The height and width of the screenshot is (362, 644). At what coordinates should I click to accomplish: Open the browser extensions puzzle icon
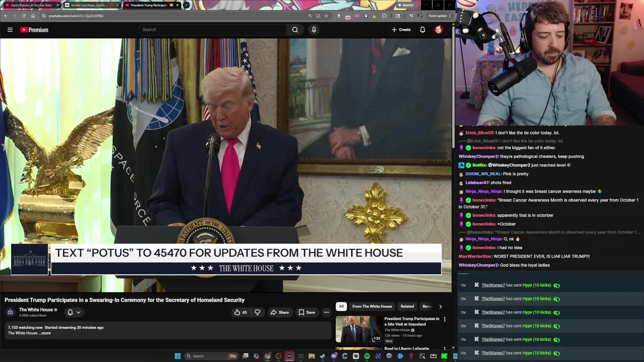pyautogui.click(x=384, y=16)
